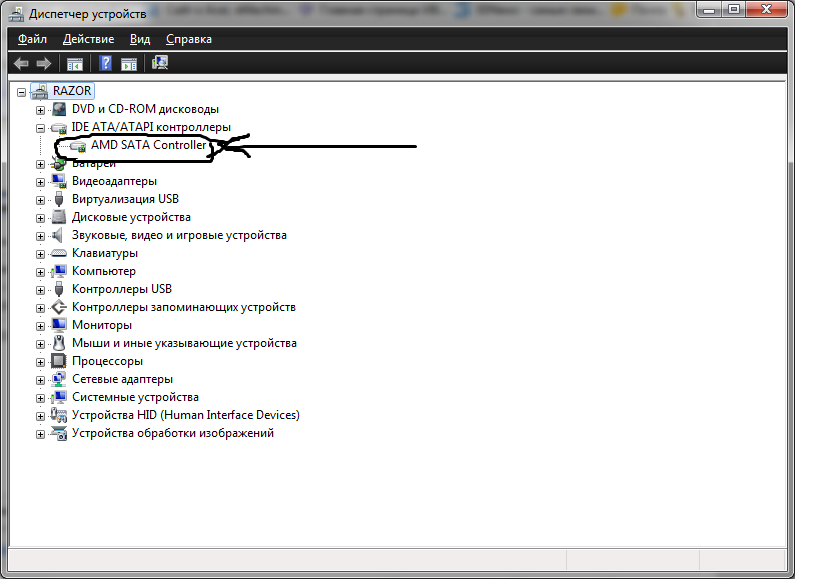
Task: Select Мониторы label
Action: tap(102, 325)
